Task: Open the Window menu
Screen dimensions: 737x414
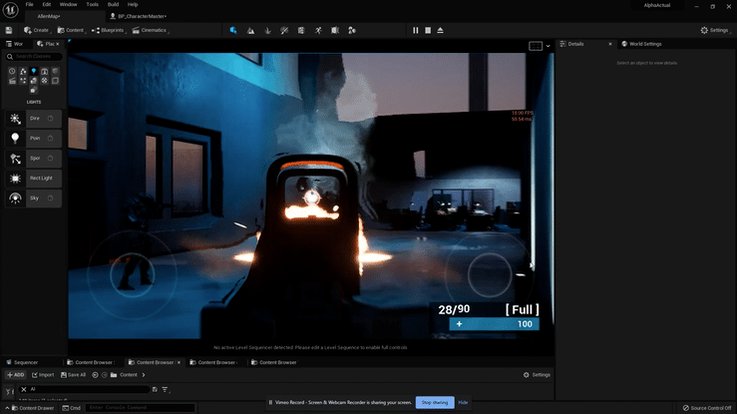Action: click(68, 4)
